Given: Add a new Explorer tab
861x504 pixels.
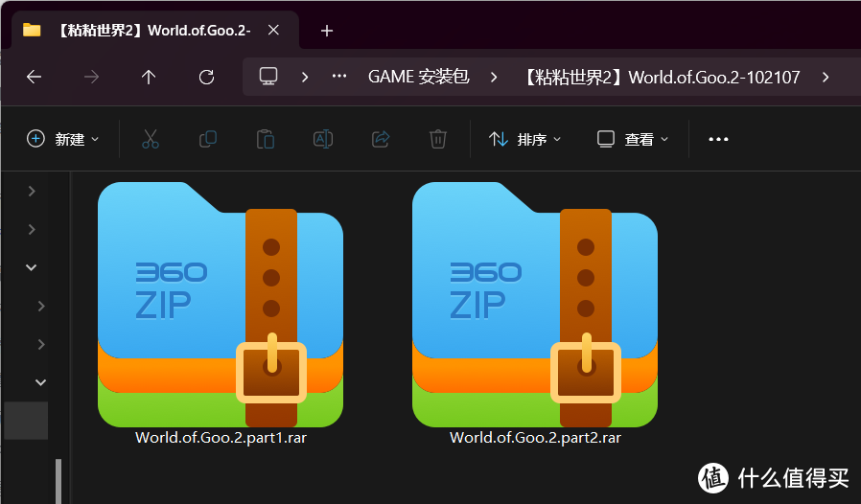Looking at the screenshot, I should [x=327, y=31].
